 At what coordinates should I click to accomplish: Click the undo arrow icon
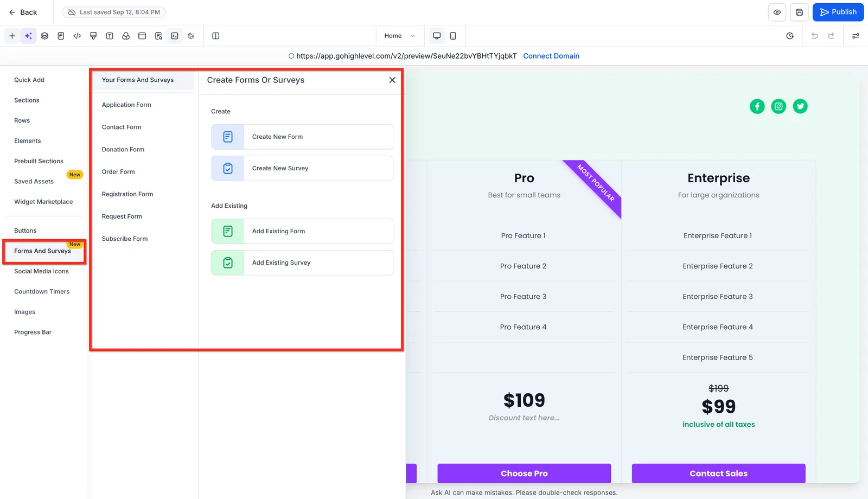click(x=814, y=36)
